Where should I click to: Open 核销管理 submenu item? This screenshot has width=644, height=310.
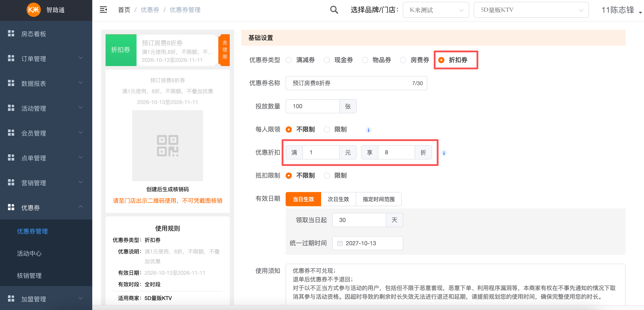(x=29, y=275)
